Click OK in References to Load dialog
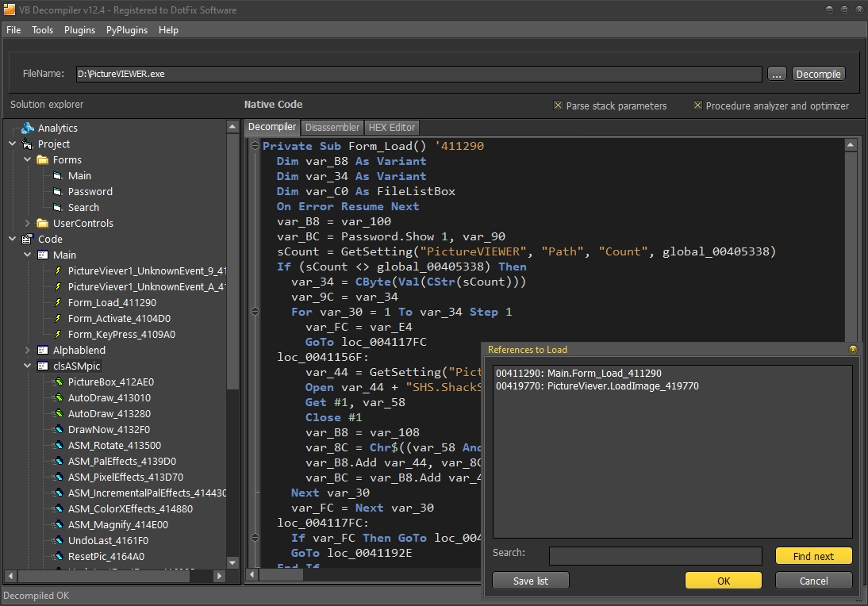The image size is (868, 606). (724, 581)
